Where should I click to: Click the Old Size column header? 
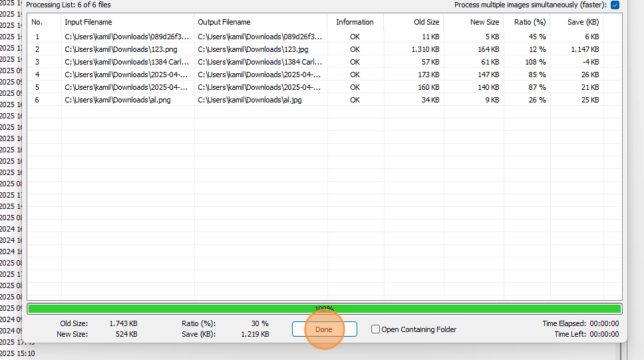pos(426,22)
